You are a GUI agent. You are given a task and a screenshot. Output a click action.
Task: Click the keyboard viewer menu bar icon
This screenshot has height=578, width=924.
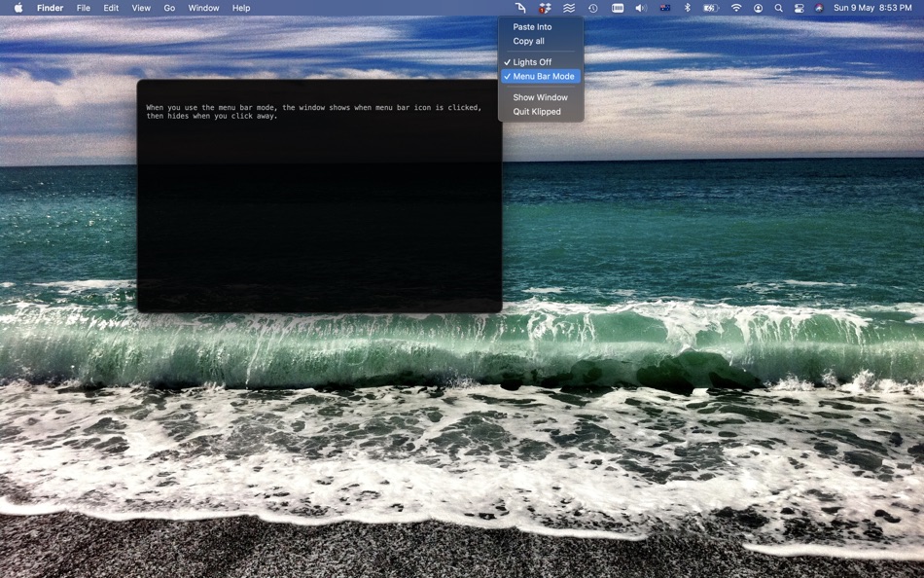pos(617,8)
